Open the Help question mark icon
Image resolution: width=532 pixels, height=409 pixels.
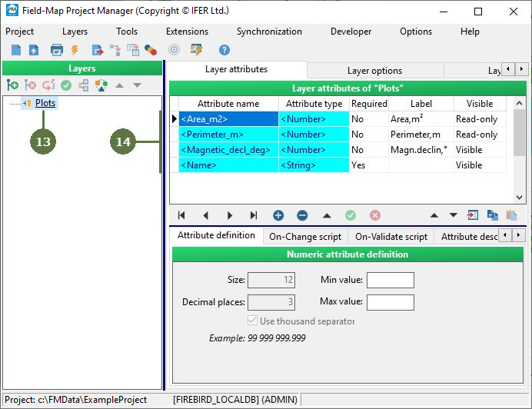tap(224, 50)
